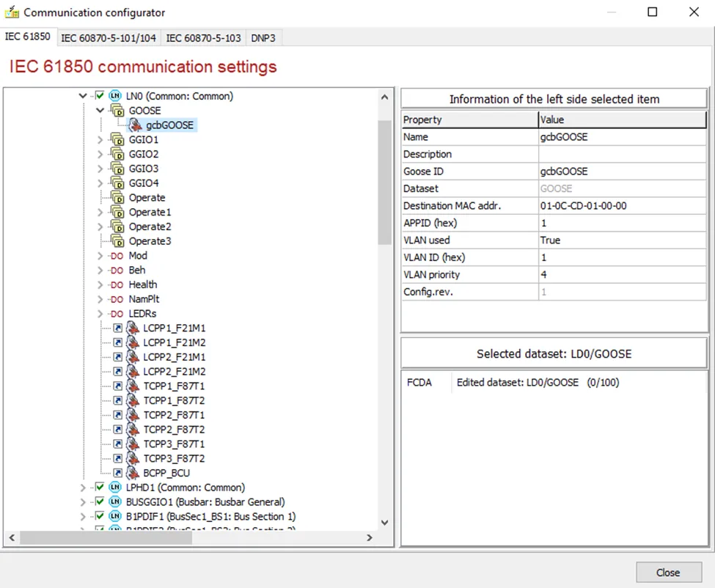Expand the Beh data object

tap(100, 271)
